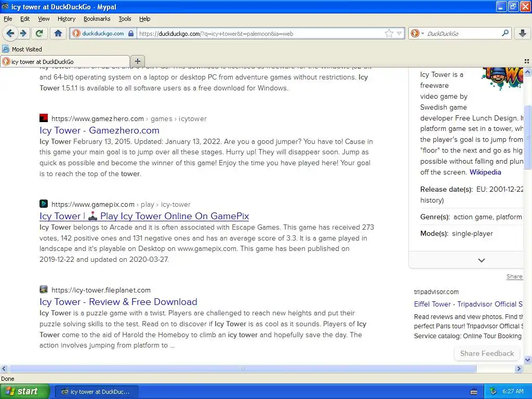Click the fileplanet favicon
The width and height of the screenshot is (532, 399).
pyautogui.click(x=44, y=289)
